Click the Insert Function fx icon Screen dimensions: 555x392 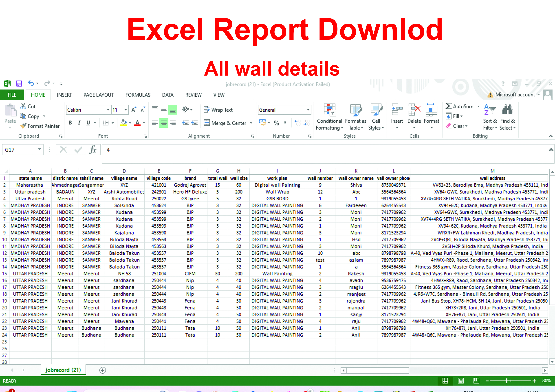point(93,150)
